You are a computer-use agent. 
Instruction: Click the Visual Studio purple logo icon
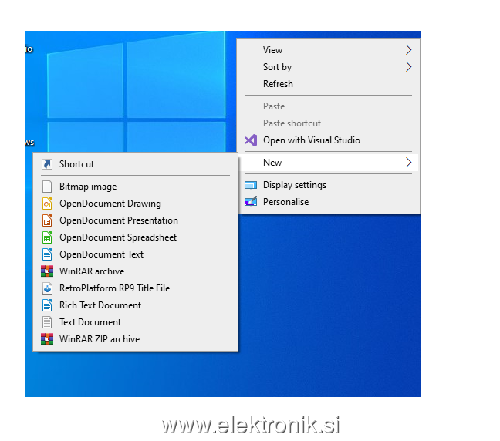coord(251,140)
